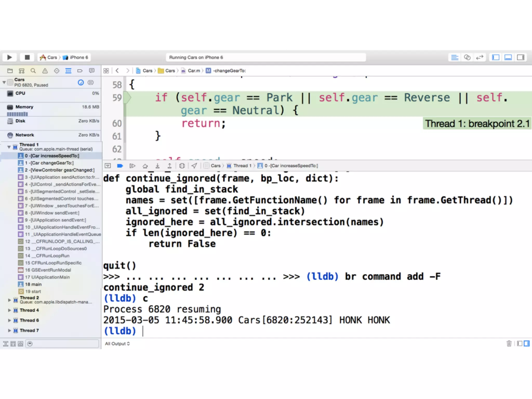
Task: Click the Step Into debug icon
Action: click(157, 166)
